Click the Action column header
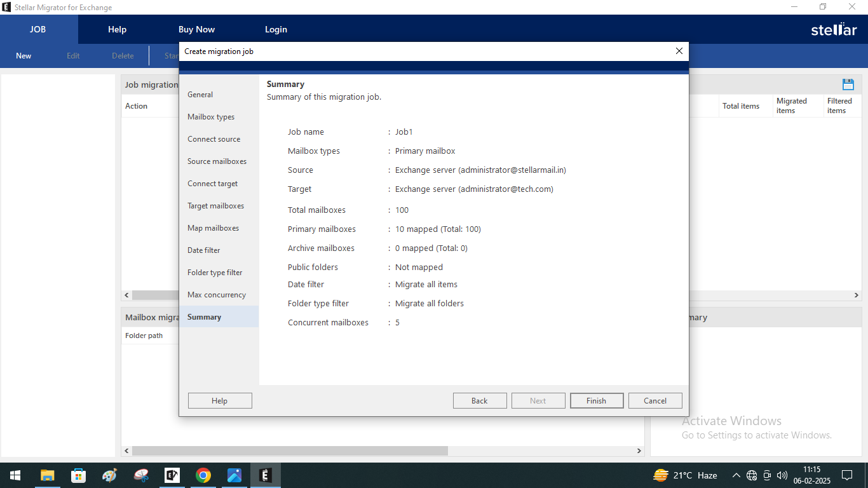 (136, 106)
